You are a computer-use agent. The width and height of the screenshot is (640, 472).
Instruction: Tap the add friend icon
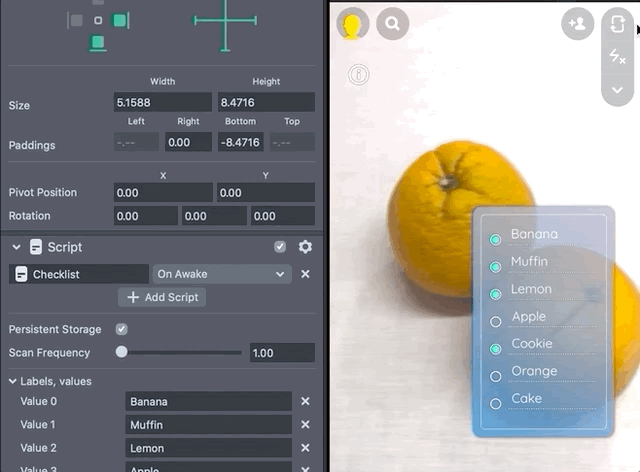(x=577, y=23)
